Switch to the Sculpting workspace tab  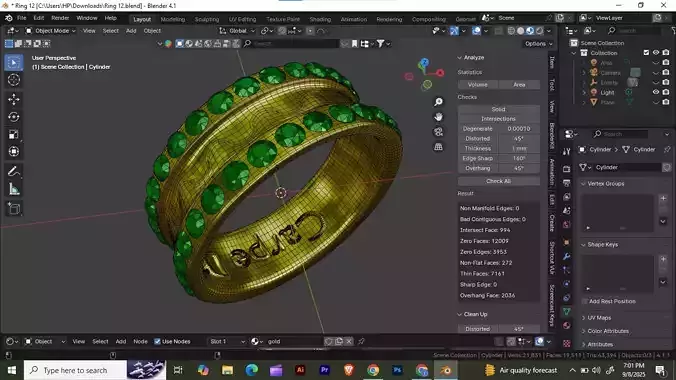pyautogui.click(x=207, y=19)
